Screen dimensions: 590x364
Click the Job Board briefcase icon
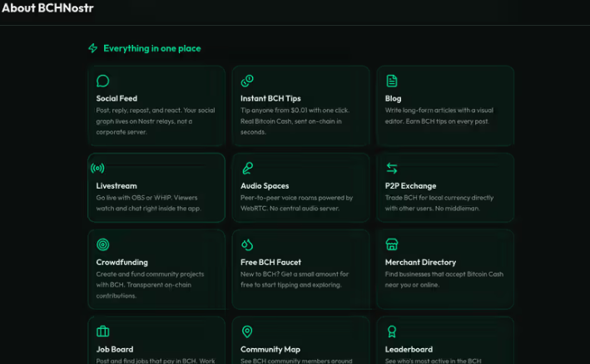click(x=102, y=332)
